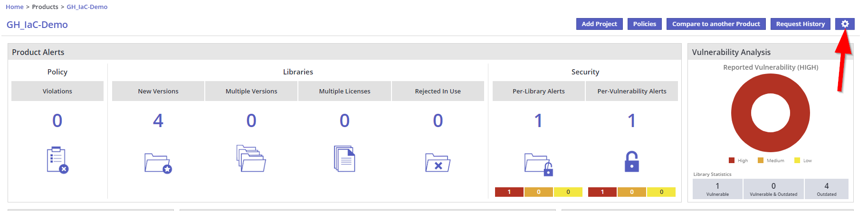Click Compare to another Product
Image resolution: width=868 pixels, height=211 pixels.
[x=716, y=24]
